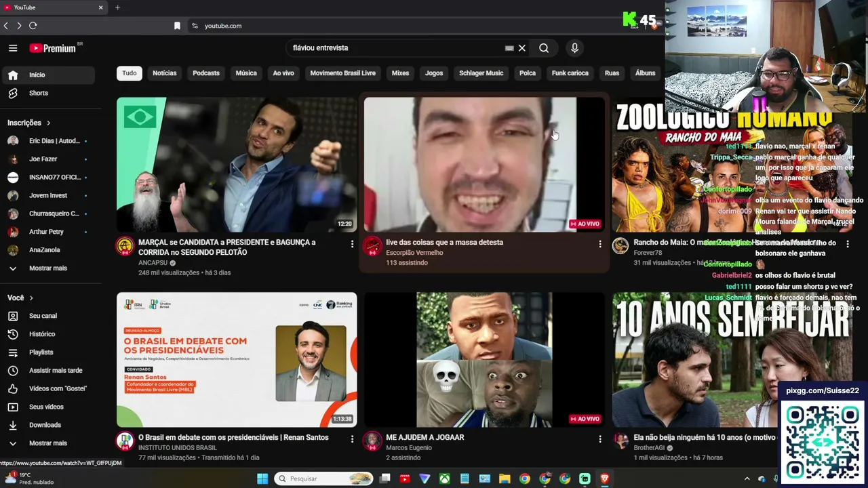868x488 pixels.
Task: Select the Tudo filter chip
Action: click(x=130, y=73)
